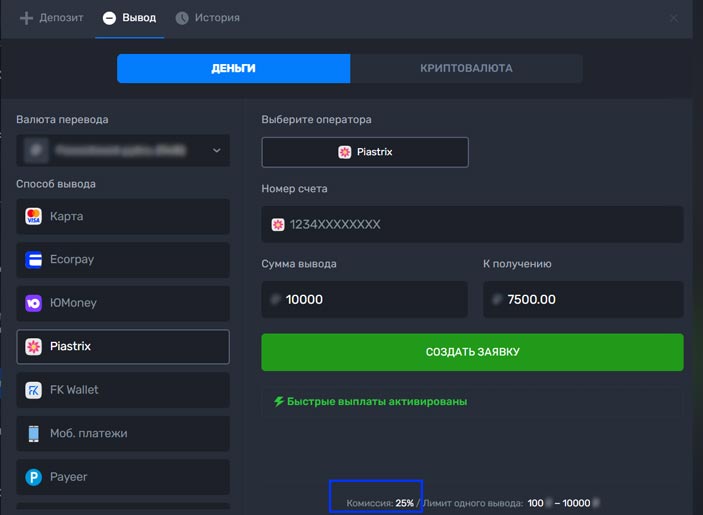Open the История tab
The height and width of the screenshot is (515, 703).
click(x=207, y=18)
